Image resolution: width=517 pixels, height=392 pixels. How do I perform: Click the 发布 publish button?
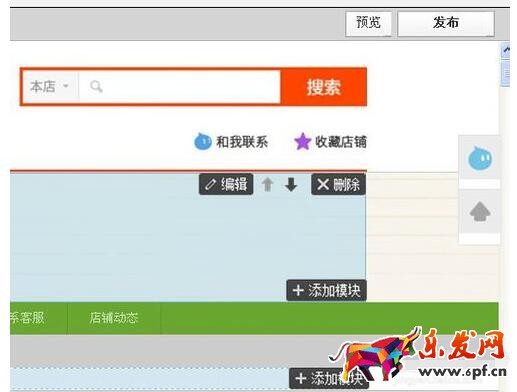click(x=446, y=23)
